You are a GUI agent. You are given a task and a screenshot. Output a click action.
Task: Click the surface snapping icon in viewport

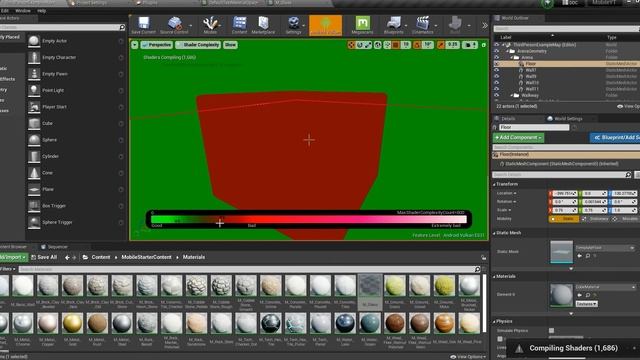[387, 45]
